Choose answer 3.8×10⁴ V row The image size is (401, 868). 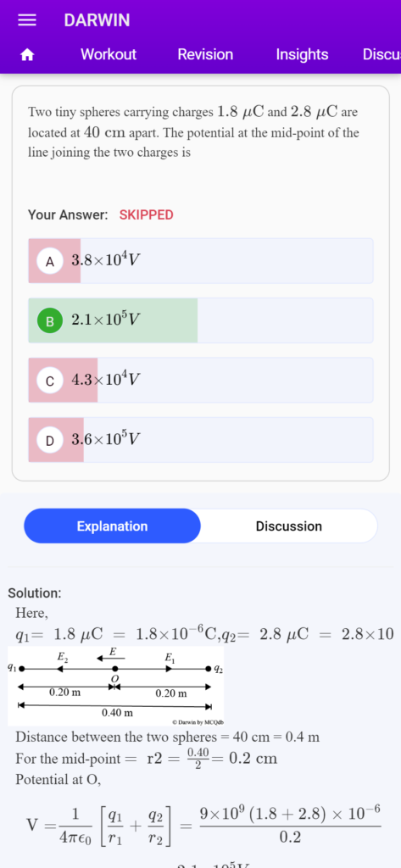click(x=200, y=261)
